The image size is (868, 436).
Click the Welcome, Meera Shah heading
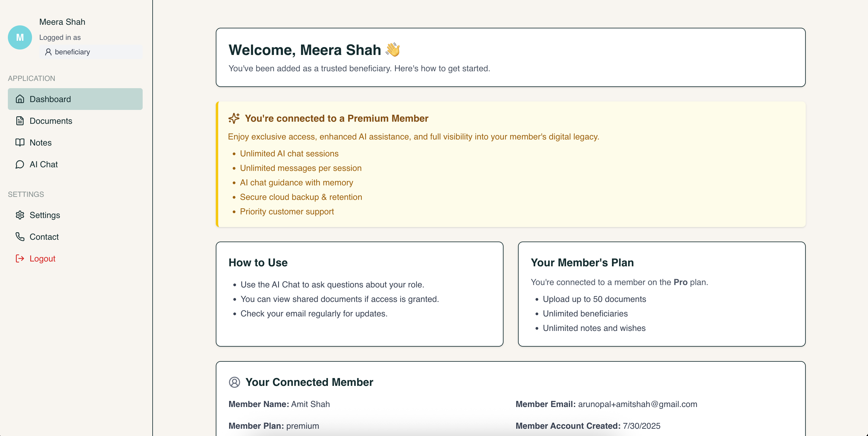[x=305, y=50]
